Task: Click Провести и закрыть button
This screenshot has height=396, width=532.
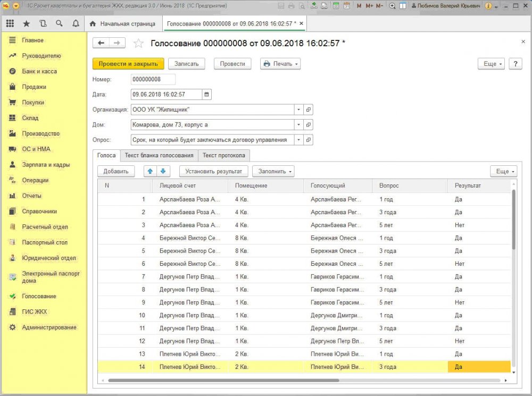Action: (x=128, y=64)
